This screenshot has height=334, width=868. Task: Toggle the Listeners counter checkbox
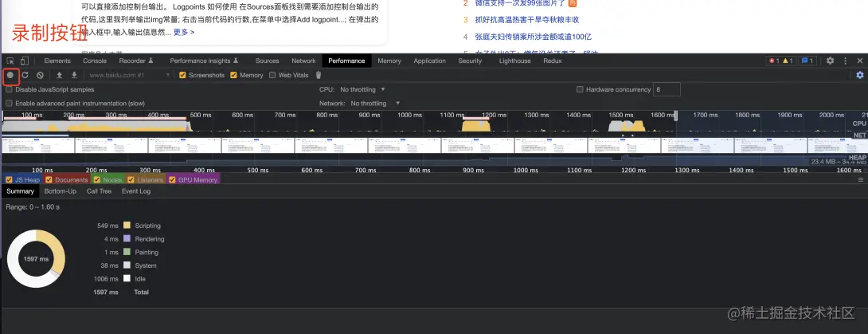coord(131,179)
